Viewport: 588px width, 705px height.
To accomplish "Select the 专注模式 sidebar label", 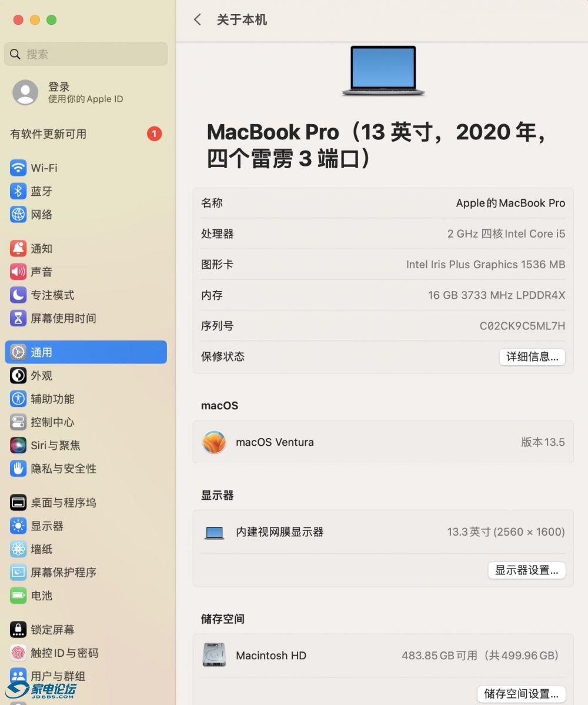I will coord(52,295).
